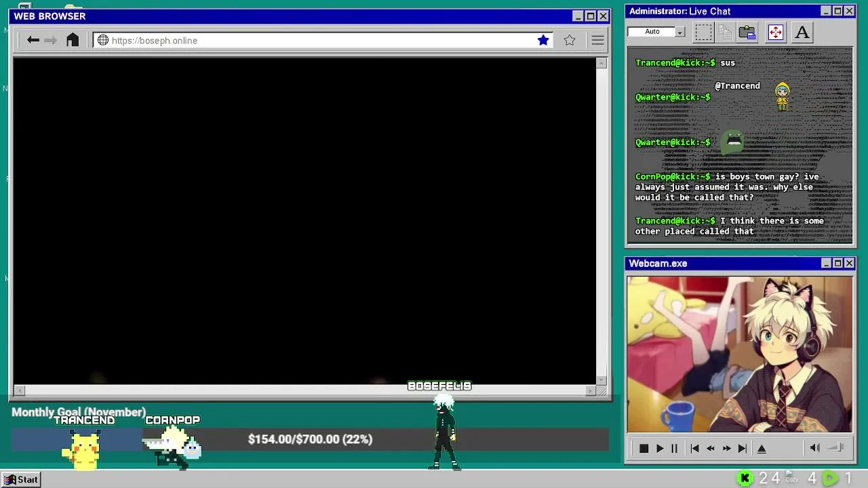Click the BOSEFELIS character sprite
The width and height of the screenshot is (868, 488).
(444, 432)
